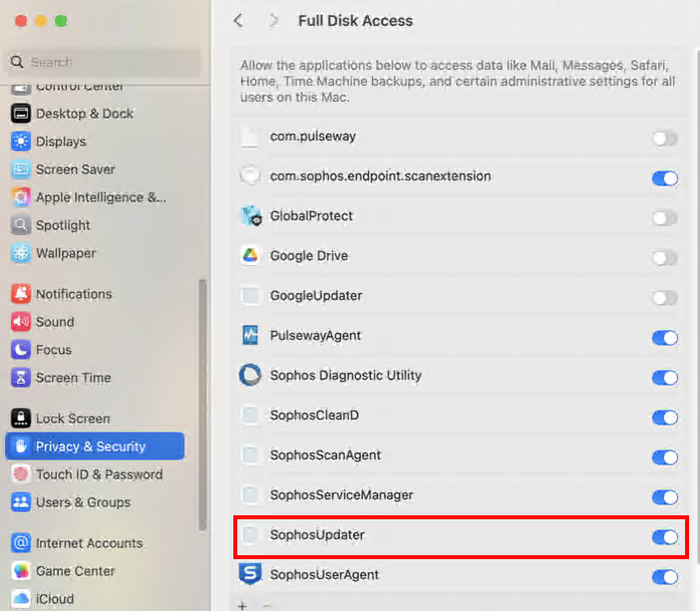Open the iCloud cloud icon
This screenshot has width=700, height=611.
[21, 598]
